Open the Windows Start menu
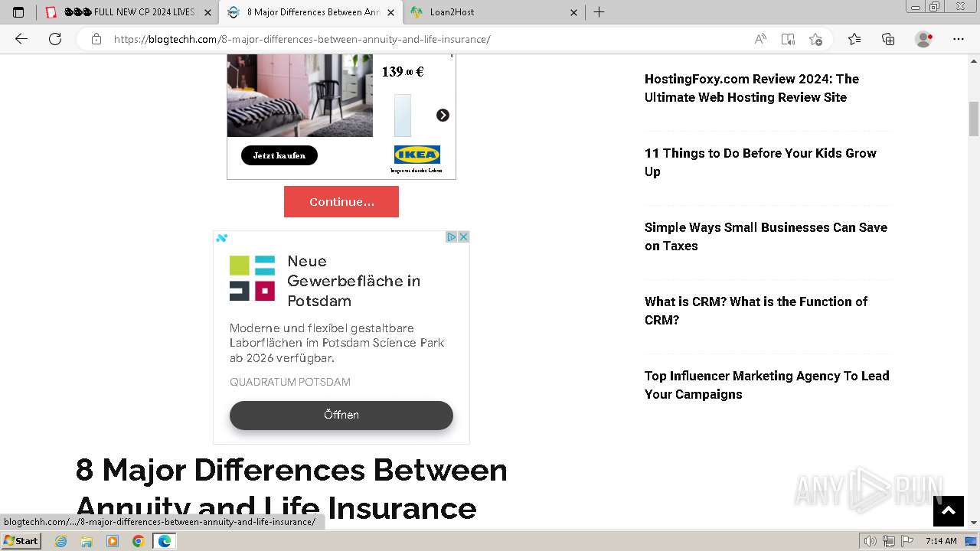Image resolution: width=980 pixels, height=551 pixels. pyautogui.click(x=21, y=540)
